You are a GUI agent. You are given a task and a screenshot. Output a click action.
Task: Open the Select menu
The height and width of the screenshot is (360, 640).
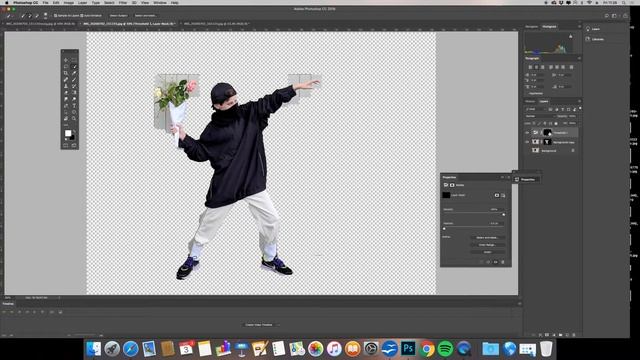[109, 2]
